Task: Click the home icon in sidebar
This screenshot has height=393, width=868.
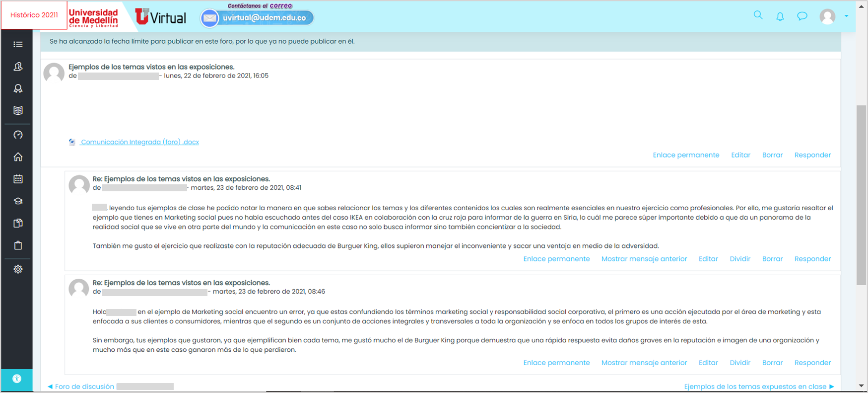Action: click(x=18, y=157)
